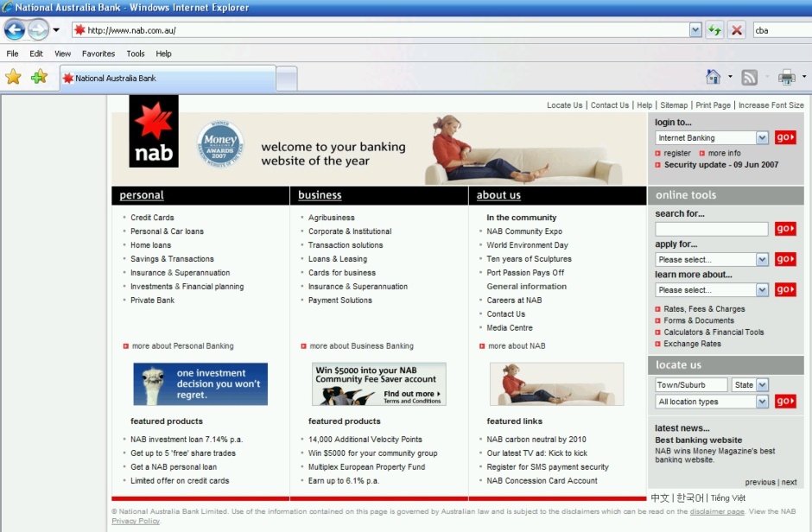Click more about Personal Banking
The height and width of the screenshot is (532, 812).
(x=183, y=345)
